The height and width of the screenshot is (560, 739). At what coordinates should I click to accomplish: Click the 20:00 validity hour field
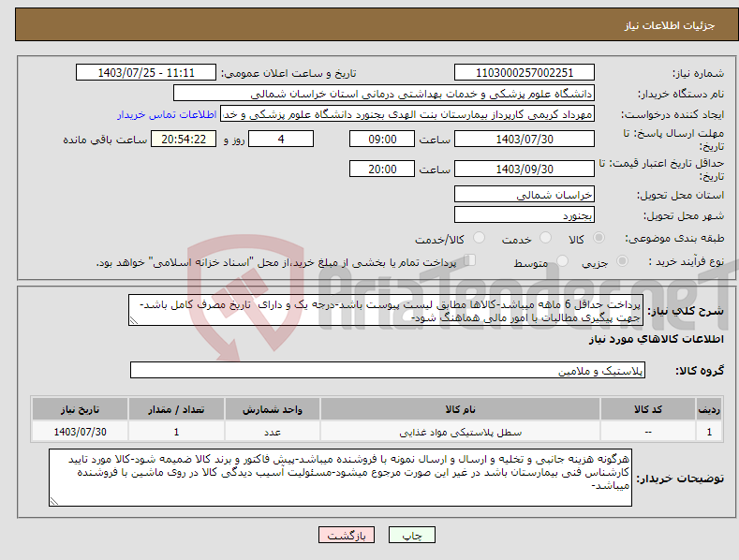pos(382,169)
